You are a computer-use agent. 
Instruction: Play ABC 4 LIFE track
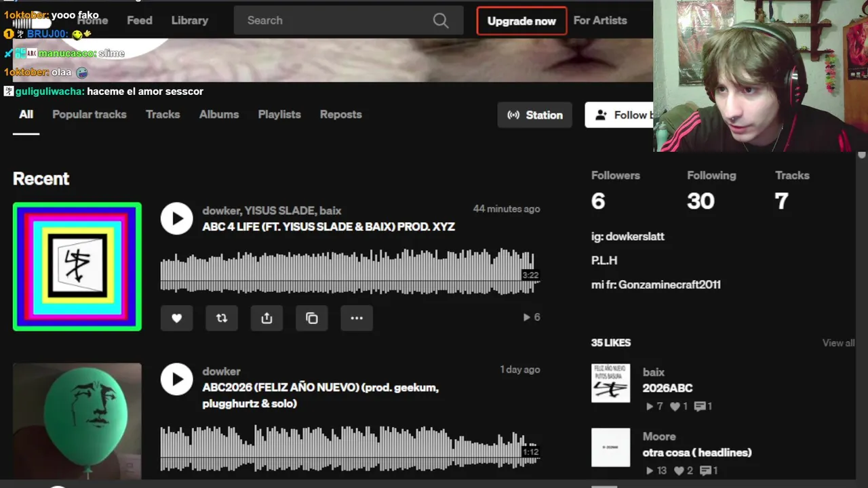pos(177,219)
